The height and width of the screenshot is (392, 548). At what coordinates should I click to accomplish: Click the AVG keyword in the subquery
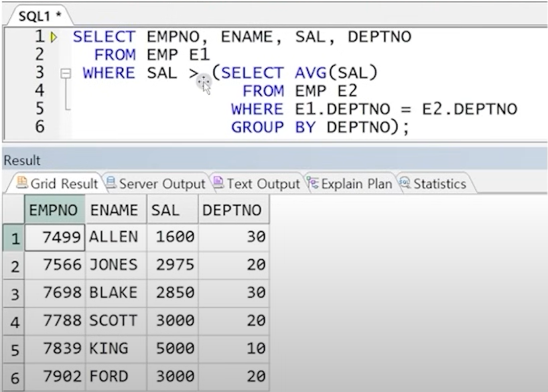point(310,73)
